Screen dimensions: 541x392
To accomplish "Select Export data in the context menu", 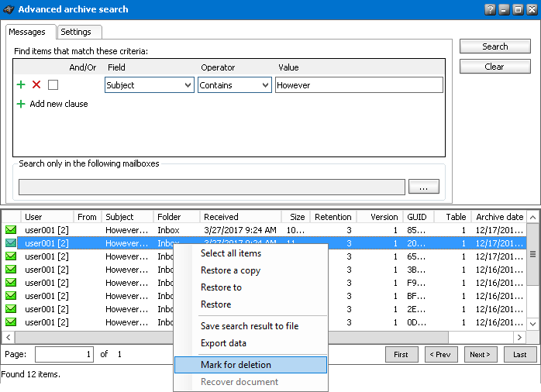I will click(x=223, y=343).
